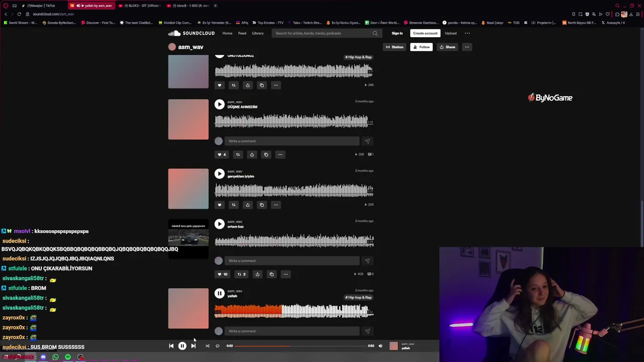Reload the page with browser refresh icon
The image size is (644, 362).
click(x=19, y=14)
